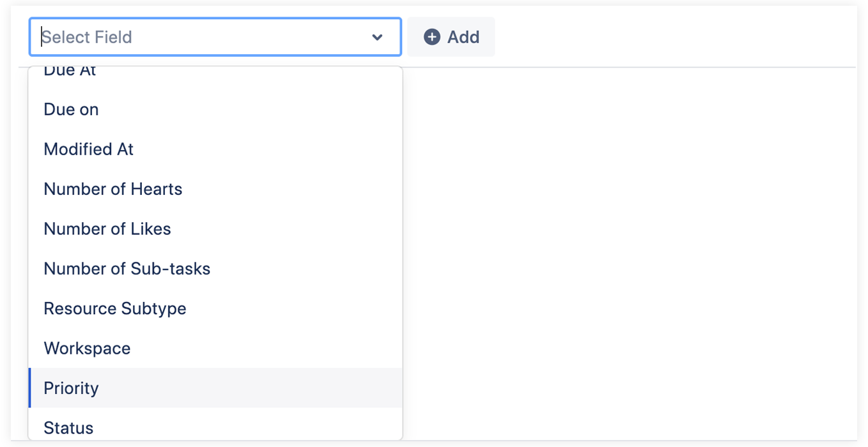
Task: Choose the partially visible Due At option
Action: pyautogui.click(x=70, y=72)
